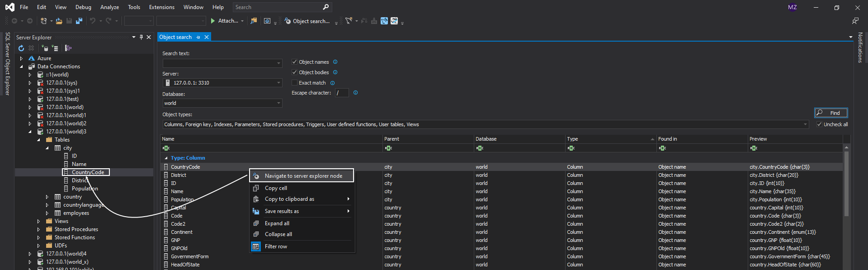Open the Object search toolbar button
The image size is (868, 270).
(307, 21)
